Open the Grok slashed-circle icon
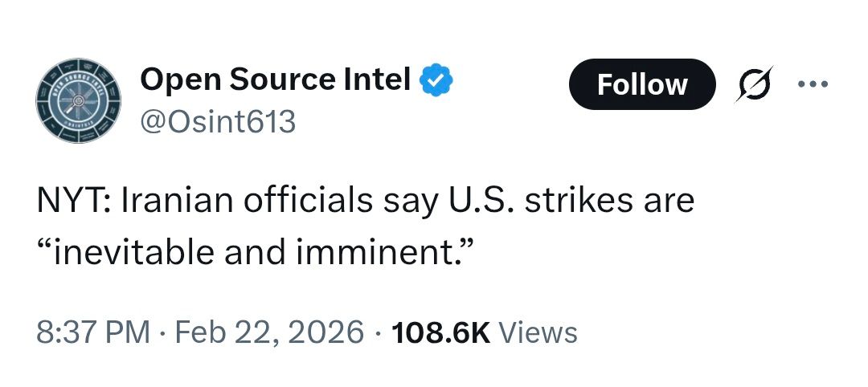The image size is (868, 387). 753,84
